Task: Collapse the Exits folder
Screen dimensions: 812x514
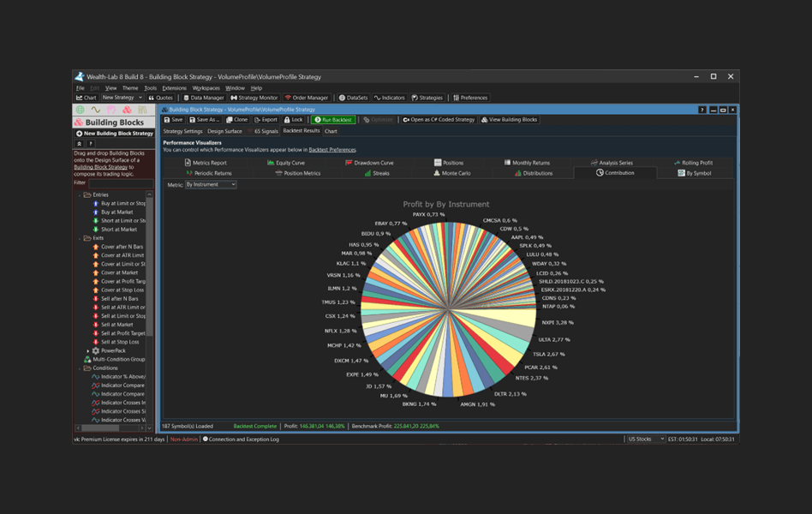Action: pos(80,238)
